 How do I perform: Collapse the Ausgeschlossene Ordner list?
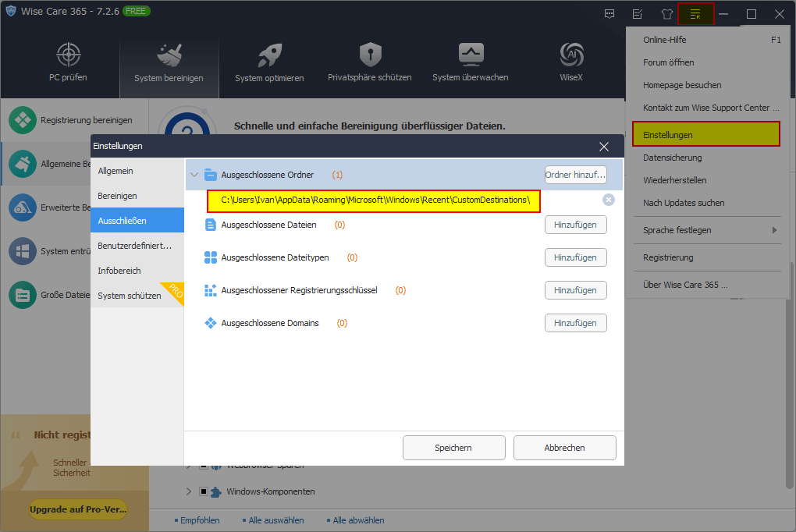194,175
